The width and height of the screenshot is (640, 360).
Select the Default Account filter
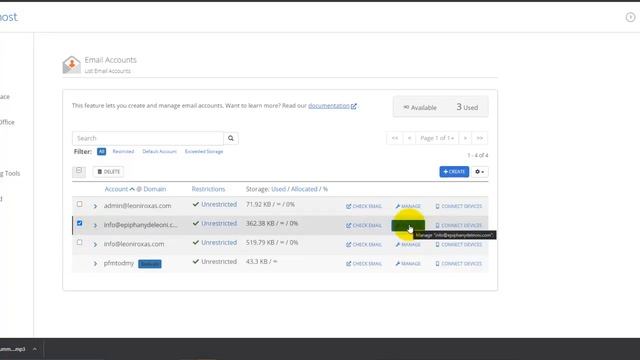pos(159,151)
